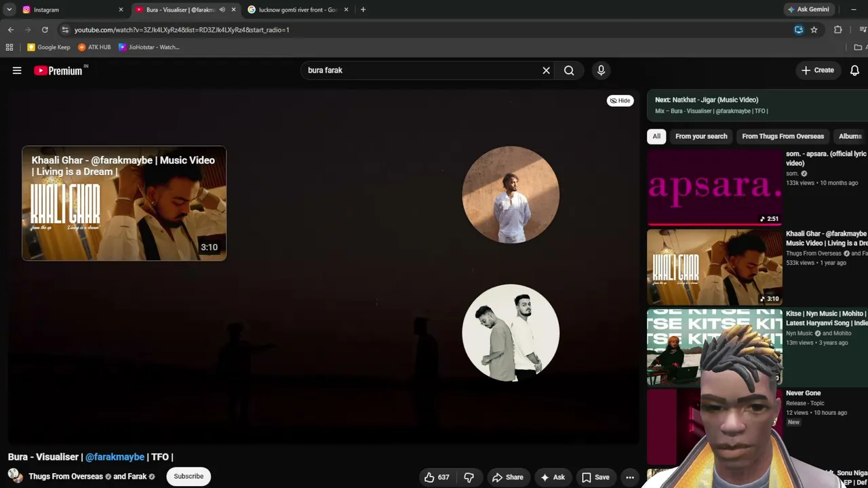This screenshot has height=488, width=868.
Task: Open the Chrome apps grid shortcut
Action: click(9, 47)
